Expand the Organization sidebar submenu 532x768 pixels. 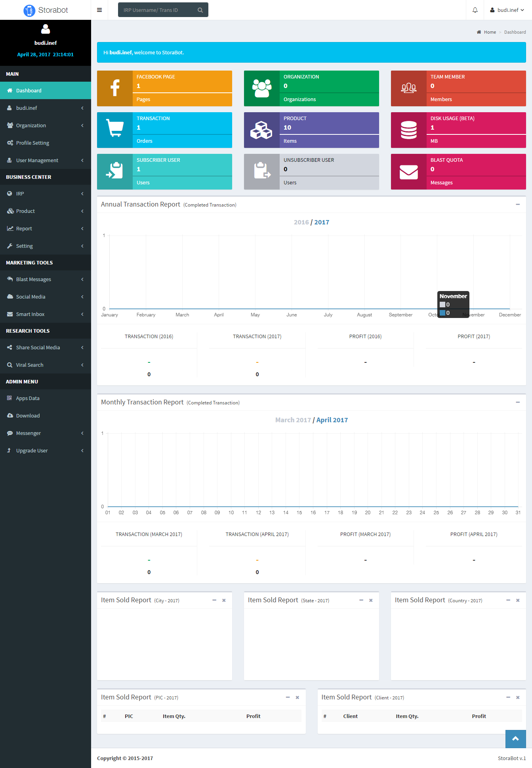[x=46, y=125]
